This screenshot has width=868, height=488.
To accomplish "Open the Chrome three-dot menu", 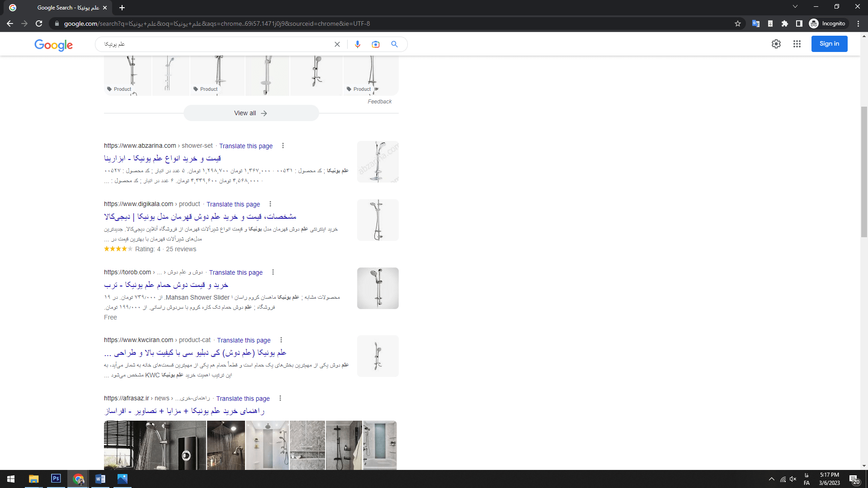I will [x=858, y=23].
